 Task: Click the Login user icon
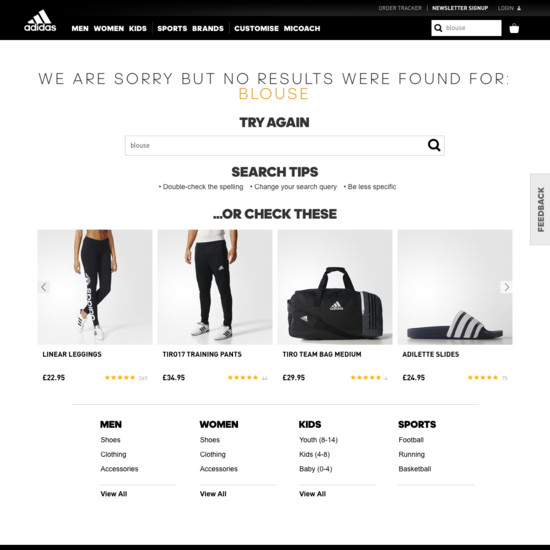pyautogui.click(x=519, y=8)
